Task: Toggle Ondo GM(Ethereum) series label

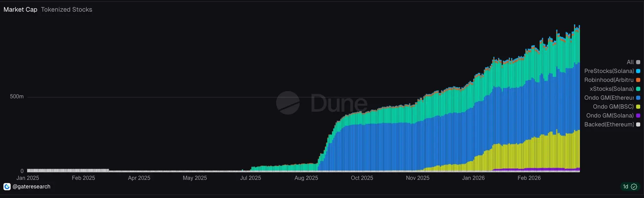Action: [609, 98]
